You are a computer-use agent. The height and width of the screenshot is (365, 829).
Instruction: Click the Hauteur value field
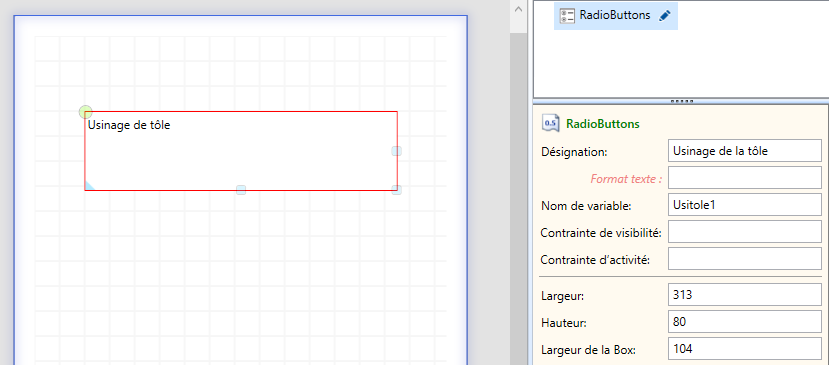744,322
